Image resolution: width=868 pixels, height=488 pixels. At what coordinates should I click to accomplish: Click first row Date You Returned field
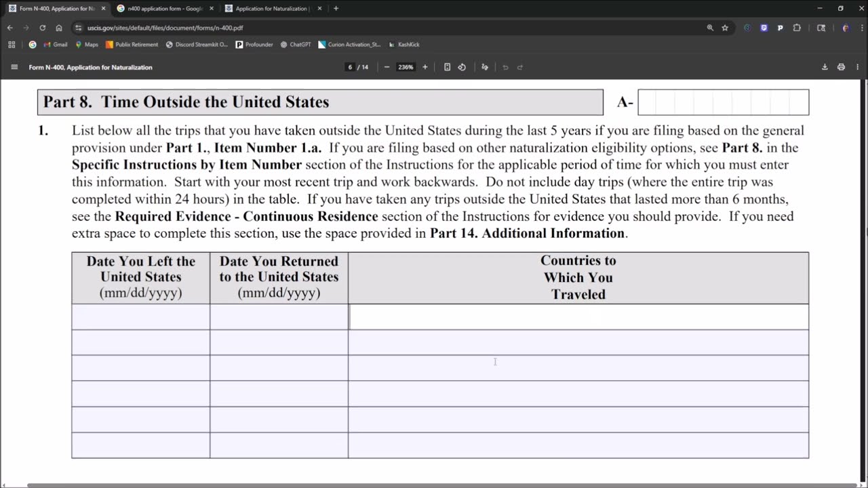pos(279,317)
